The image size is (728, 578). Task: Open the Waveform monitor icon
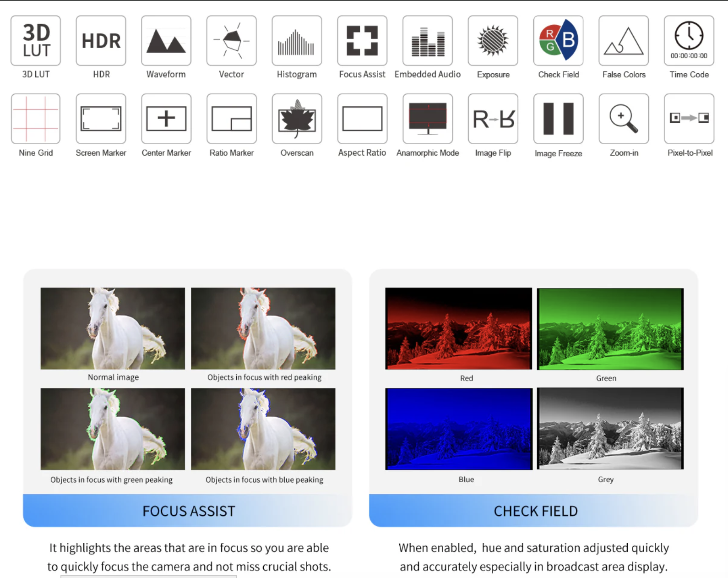[166, 41]
